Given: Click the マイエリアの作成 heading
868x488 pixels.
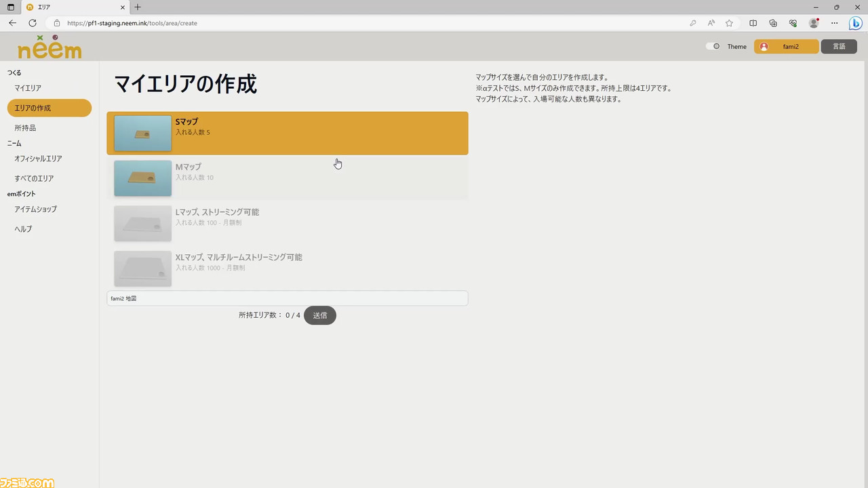Looking at the screenshot, I should point(185,84).
